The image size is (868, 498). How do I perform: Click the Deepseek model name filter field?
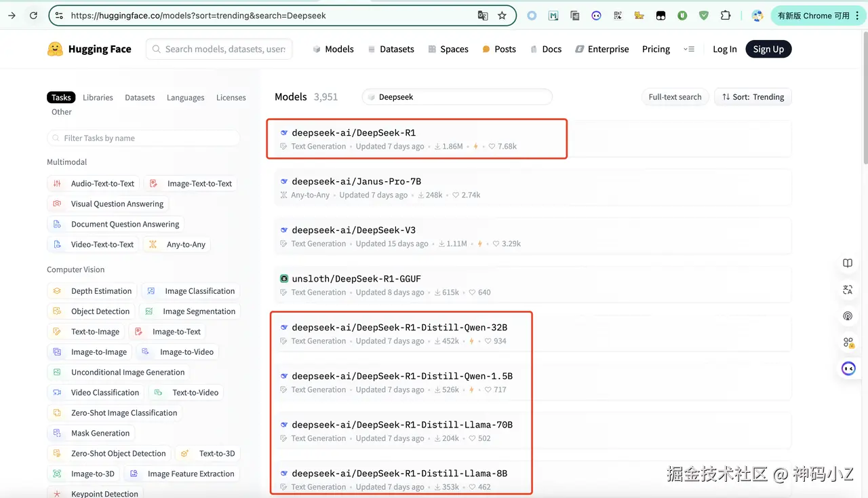[457, 97]
